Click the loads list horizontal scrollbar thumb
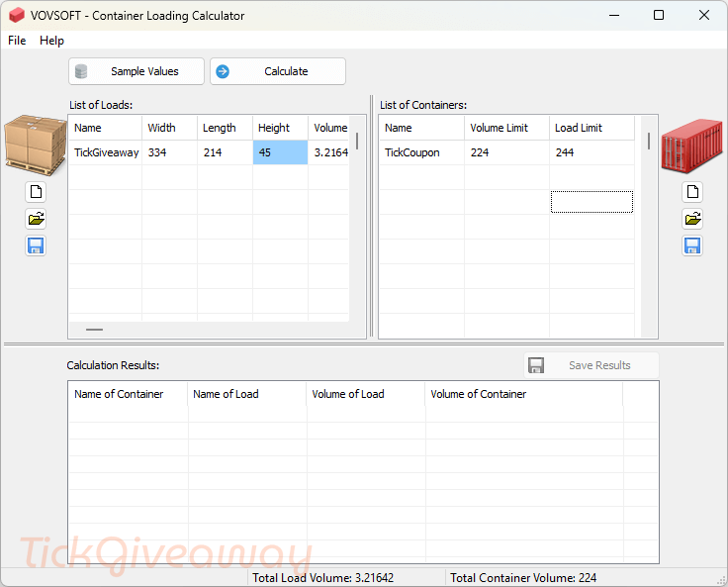 click(x=94, y=330)
